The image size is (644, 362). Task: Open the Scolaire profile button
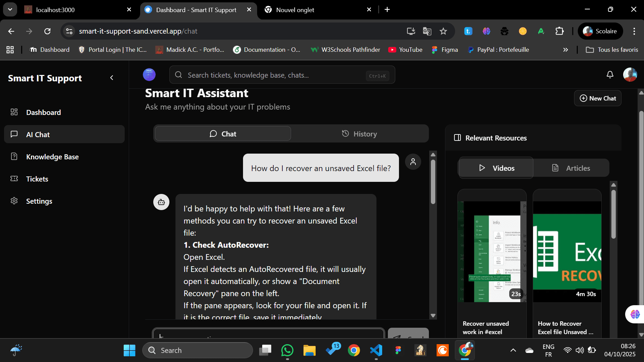point(600,31)
